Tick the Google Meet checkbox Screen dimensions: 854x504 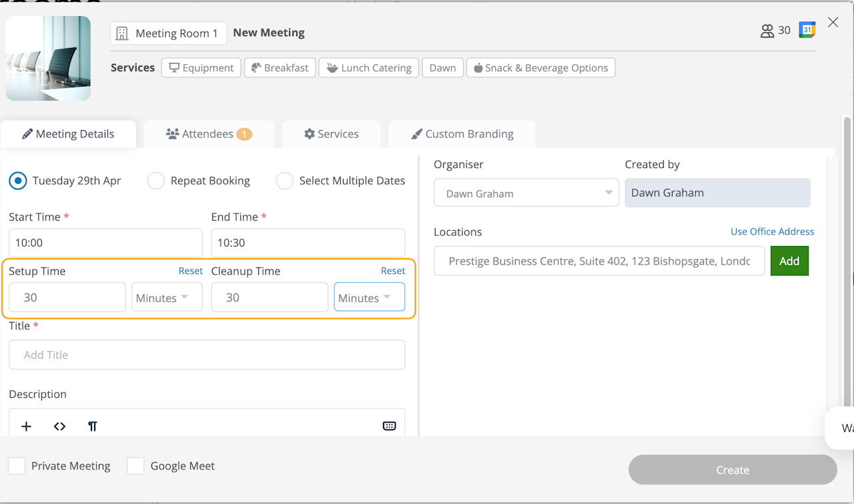click(x=136, y=466)
